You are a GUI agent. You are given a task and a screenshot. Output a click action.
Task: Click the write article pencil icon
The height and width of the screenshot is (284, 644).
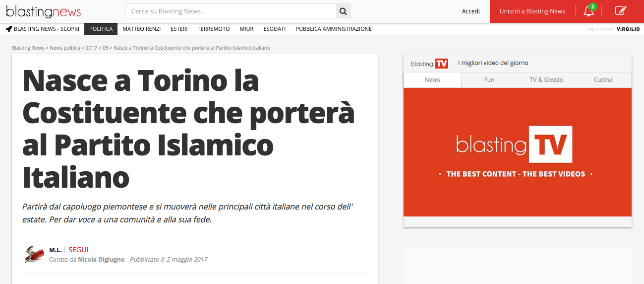pos(620,11)
